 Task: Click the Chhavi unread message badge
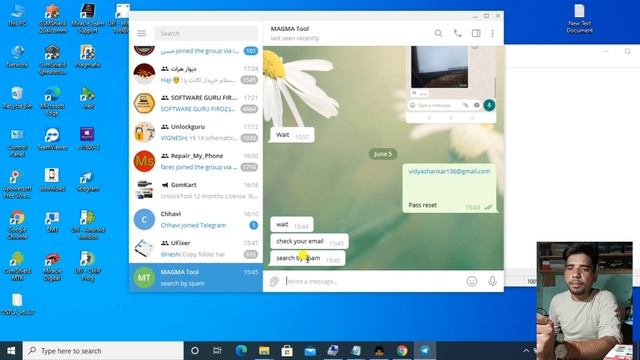coord(253,225)
